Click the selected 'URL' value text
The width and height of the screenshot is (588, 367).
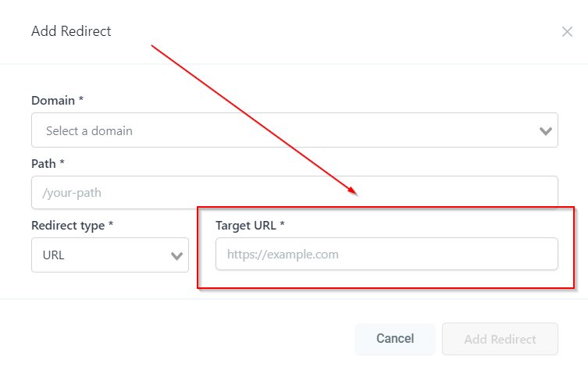pos(54,255)
